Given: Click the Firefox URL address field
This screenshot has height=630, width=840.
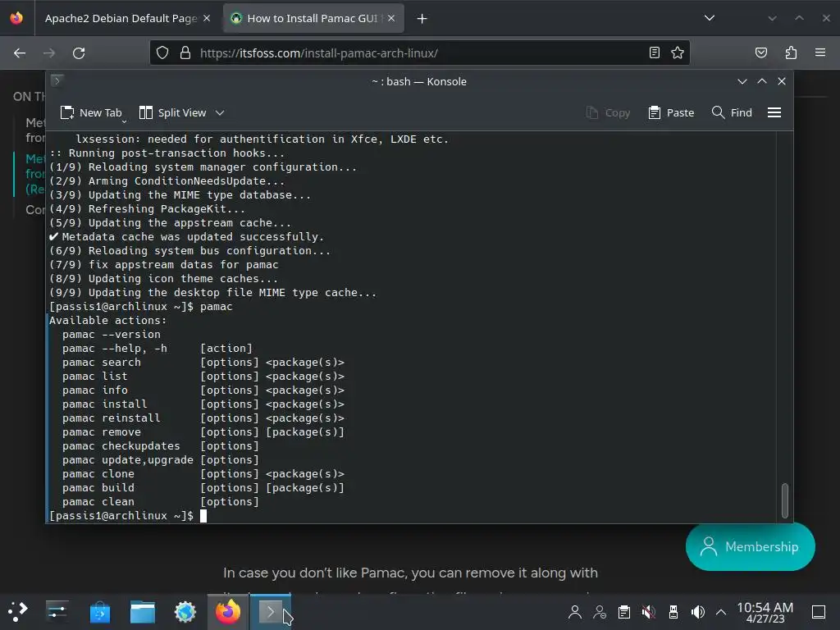Looking at the screenshot, I should [418, 53].
